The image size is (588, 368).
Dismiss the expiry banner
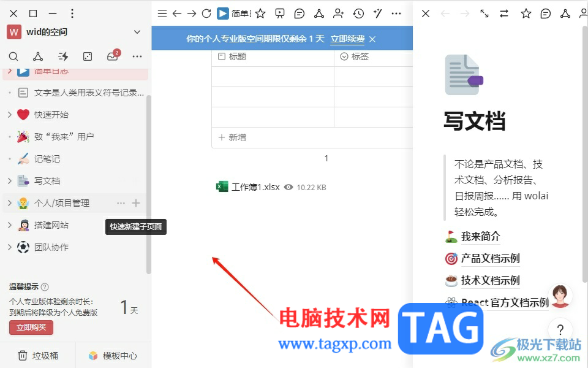point(372,39)
